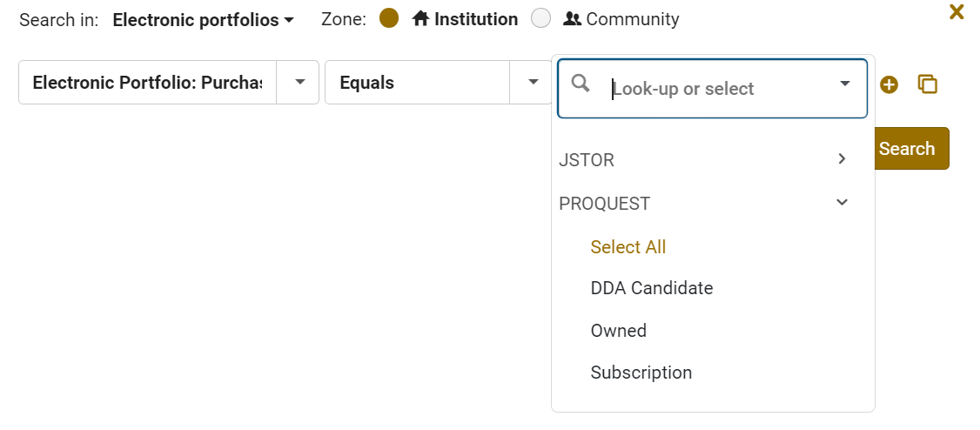980x430 pixels.
Task: Click the Community people icon
Action: [x=572, y=19]
